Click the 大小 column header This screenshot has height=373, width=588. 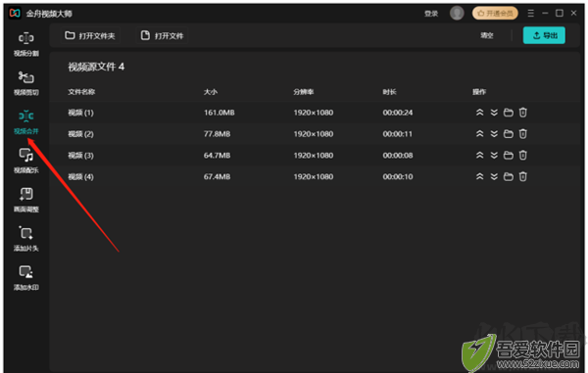point(211,92)
